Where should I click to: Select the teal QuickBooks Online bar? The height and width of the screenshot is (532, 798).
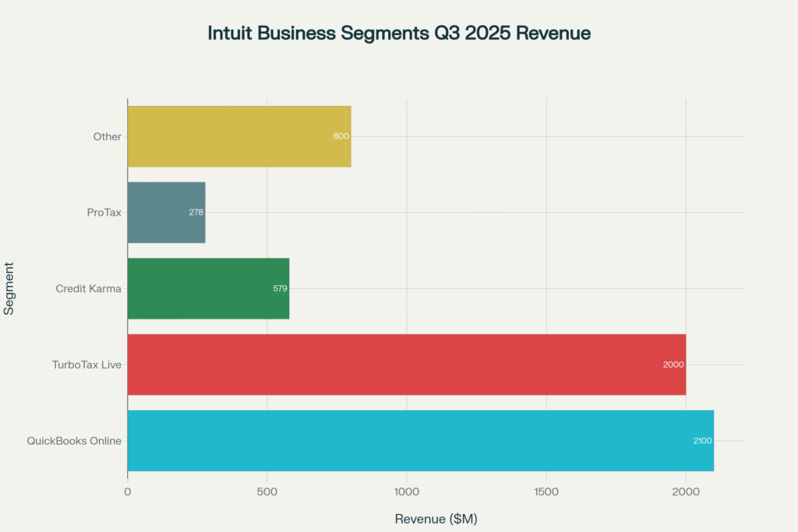point(421,440)
